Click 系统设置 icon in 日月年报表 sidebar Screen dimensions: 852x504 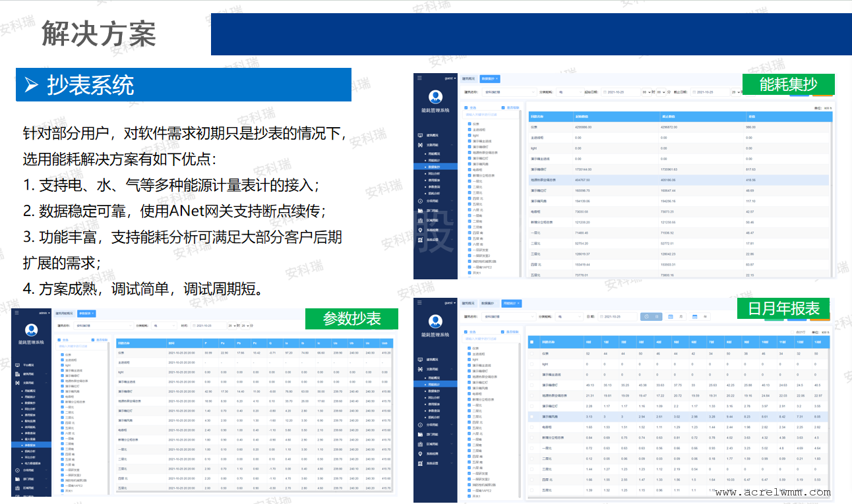pos(420,463)
